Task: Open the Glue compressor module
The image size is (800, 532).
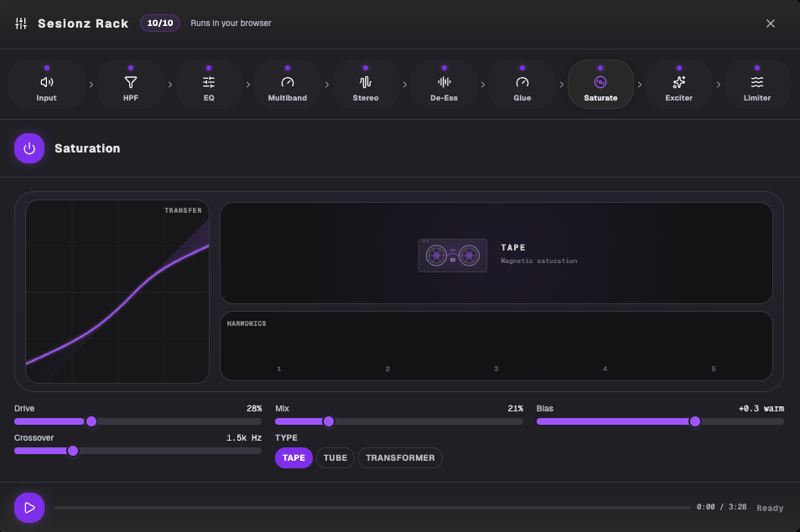Action: tap(522, 84)
